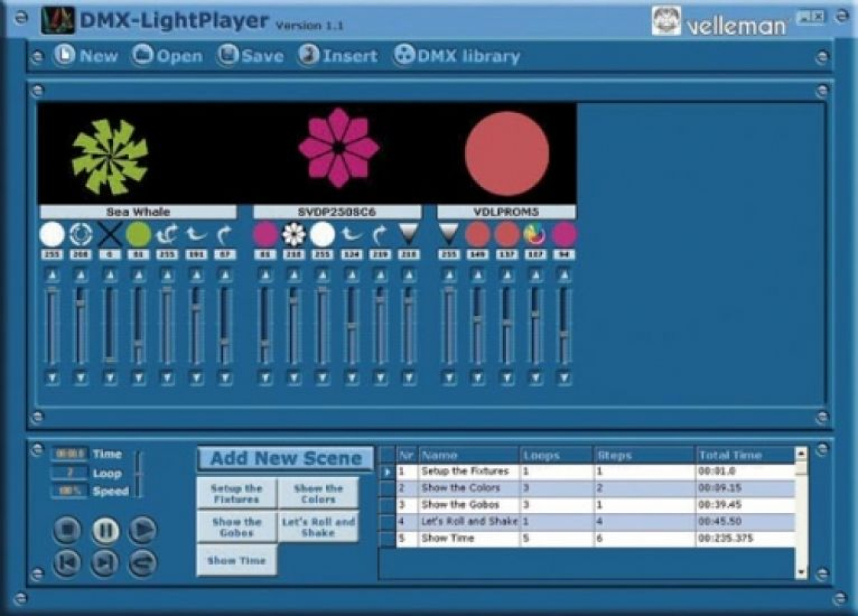Click the SVDP250SC6 magenta color icon
This screenshot has height=616, width=858.
(x=265, y=235)
